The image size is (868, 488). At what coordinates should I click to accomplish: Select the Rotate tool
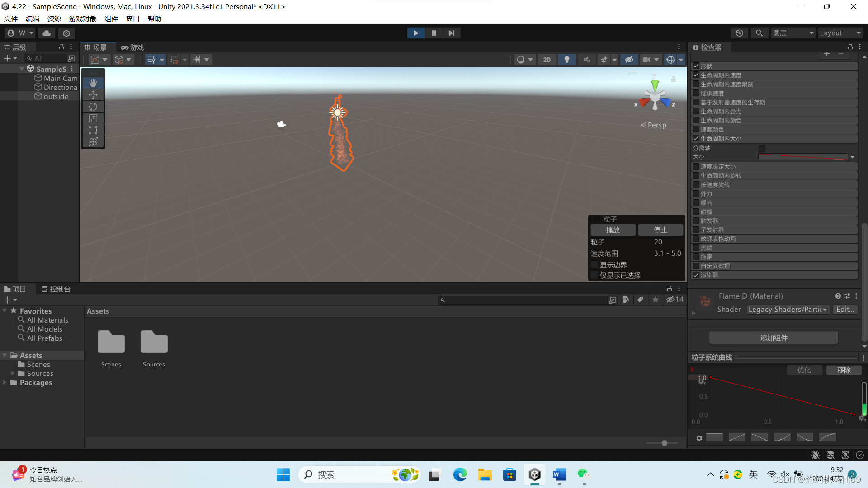click(93, 106)
